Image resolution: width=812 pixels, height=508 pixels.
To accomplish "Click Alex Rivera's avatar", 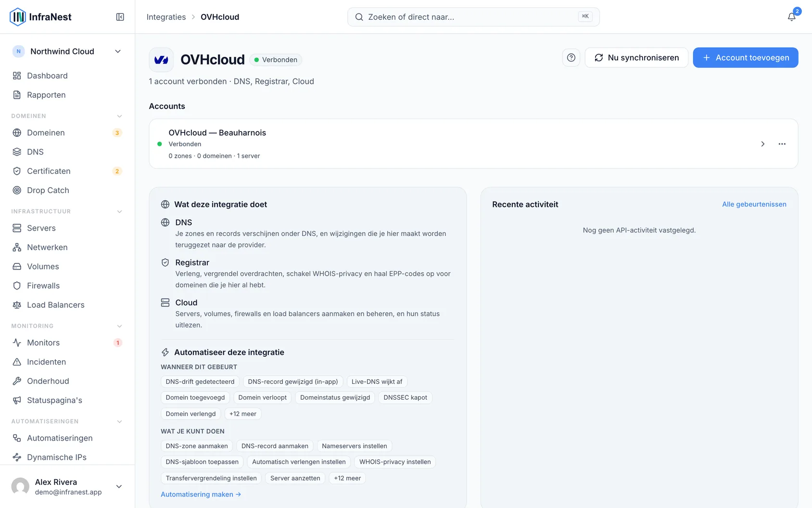I will click(20, 486).
